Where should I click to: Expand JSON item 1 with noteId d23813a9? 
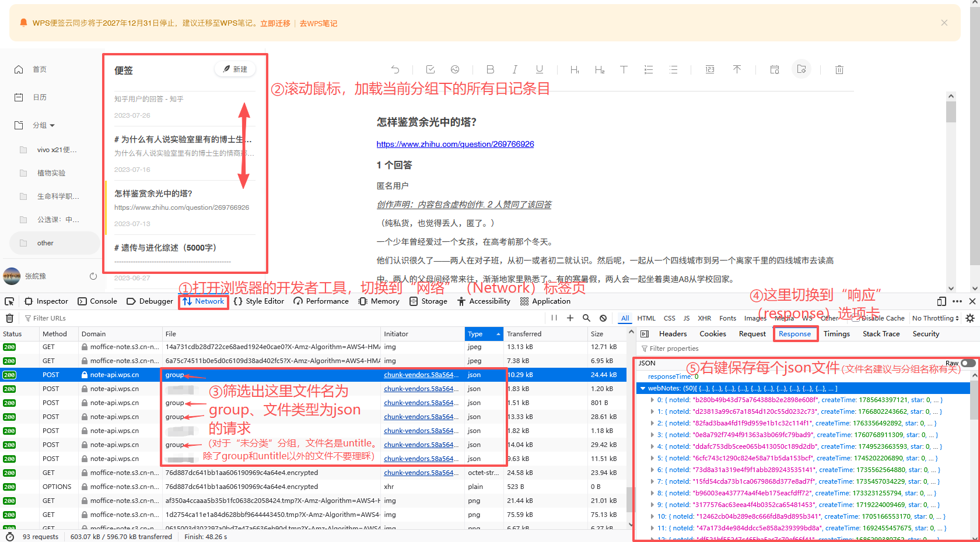652,411
